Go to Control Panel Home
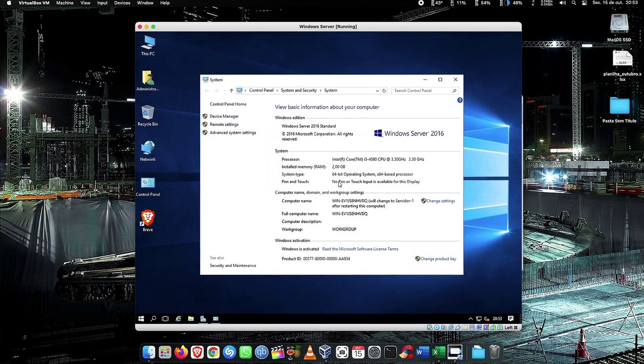 tap(228, 104)
